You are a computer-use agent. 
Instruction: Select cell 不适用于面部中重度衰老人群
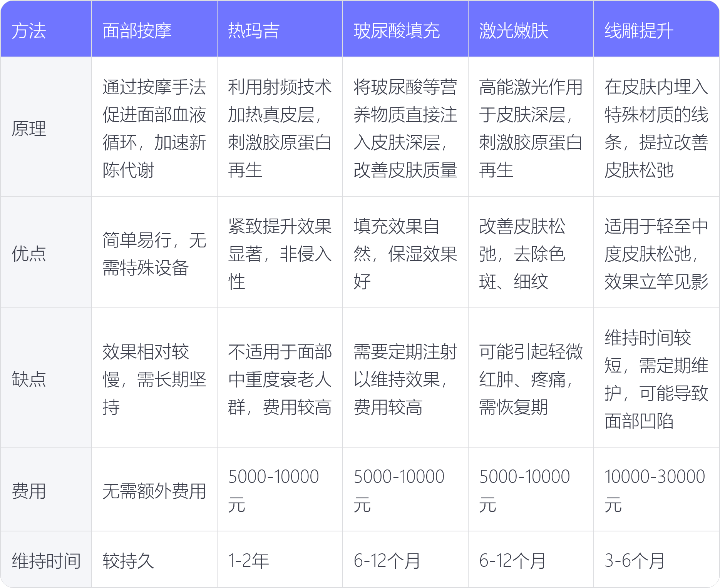pyautogui.click(x=280, y=378)
